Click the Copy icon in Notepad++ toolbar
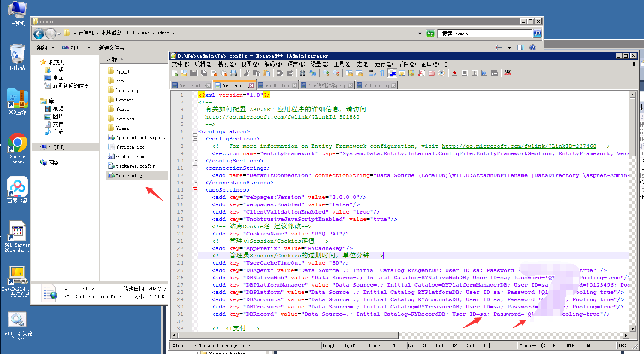 (256, 73)
